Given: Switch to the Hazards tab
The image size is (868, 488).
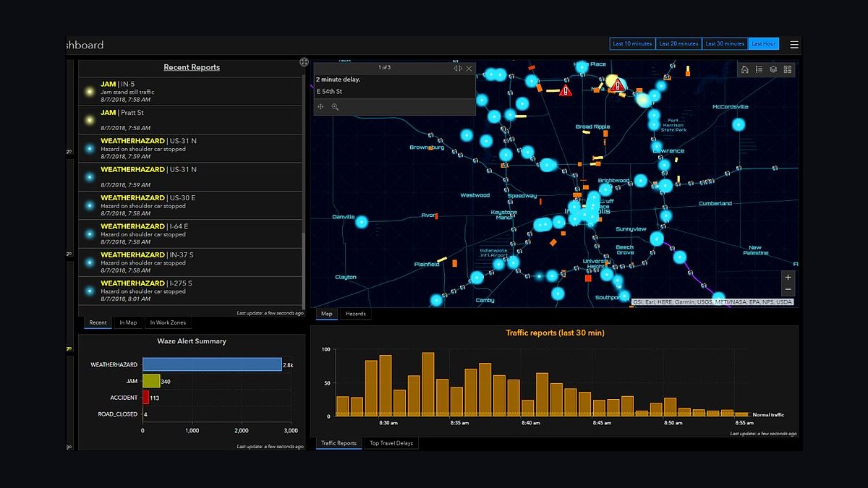Looking at the screenshot, I should [355, 314].
